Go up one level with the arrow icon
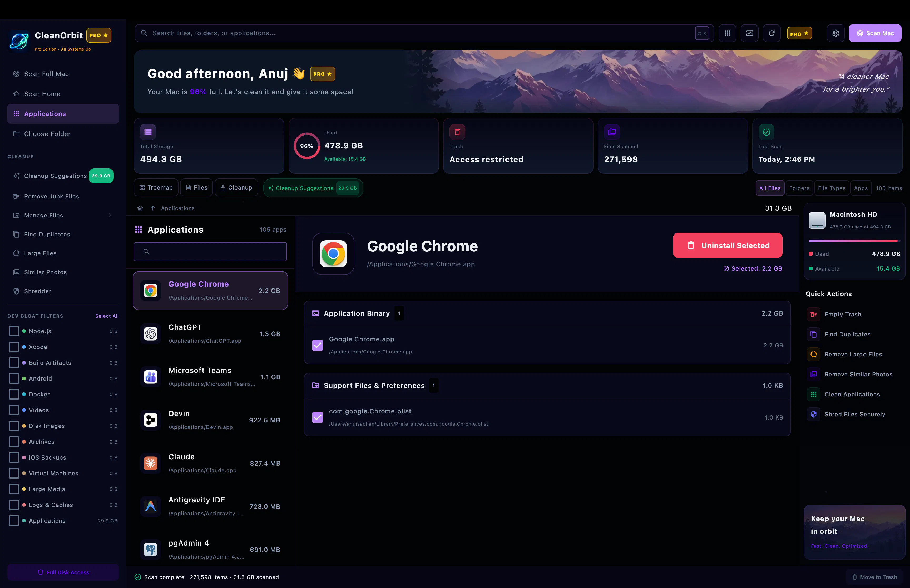Image resolution: width=910 pixels, height=588 pixels. point(153,208)
